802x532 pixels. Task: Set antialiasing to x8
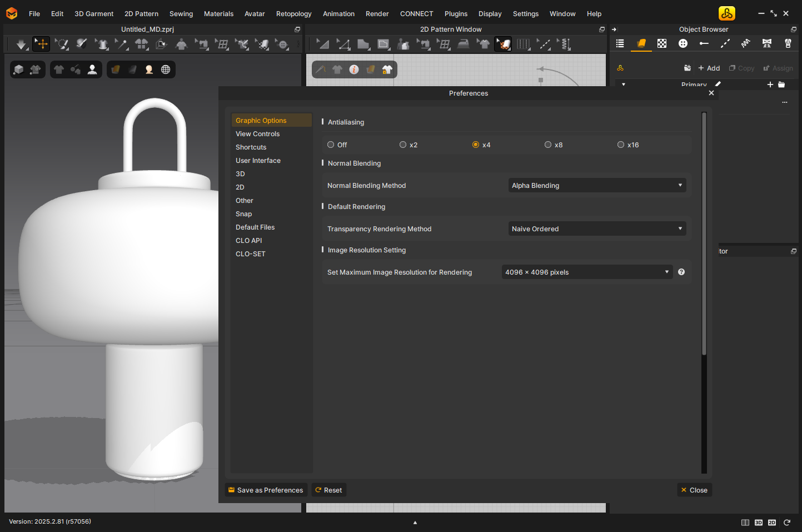point(548,145)
